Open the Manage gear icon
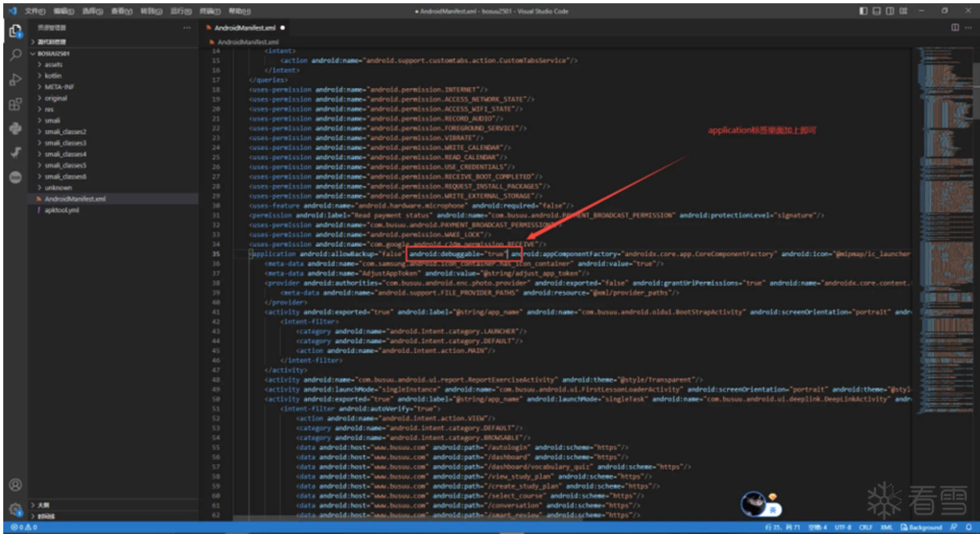This screenshot has height=534, width=980. [x=15, y=509]
